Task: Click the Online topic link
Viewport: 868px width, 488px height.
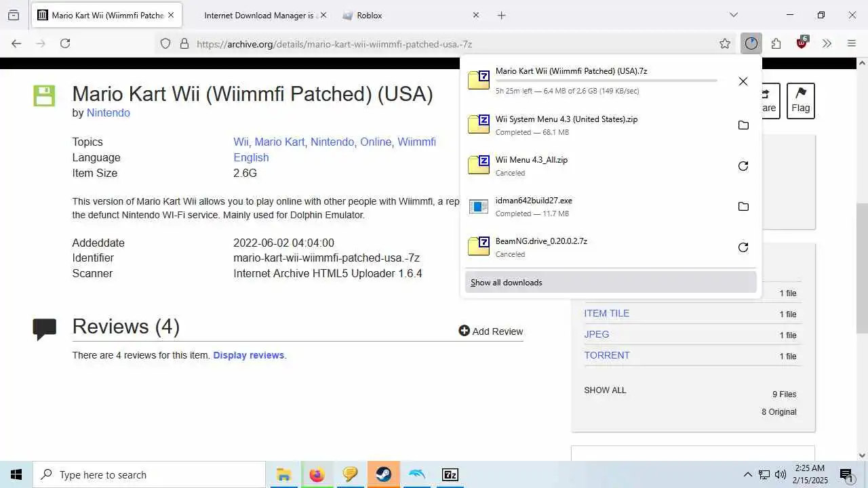Action: coord(376,142)
